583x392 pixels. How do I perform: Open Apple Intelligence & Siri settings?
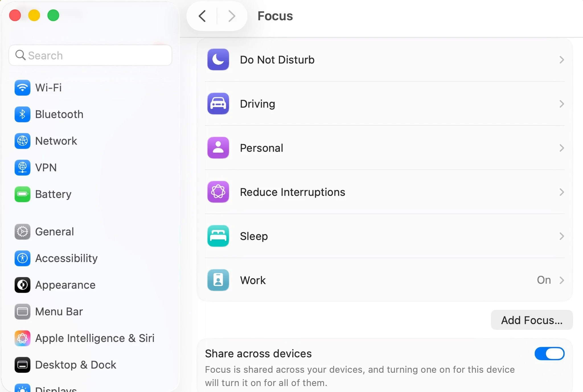click(90, 338)
